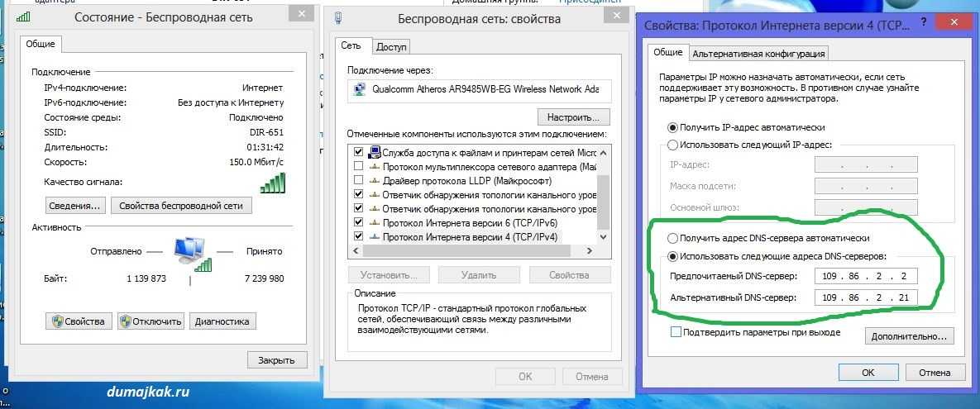980x409 pixels.
Task: Click the LLDP protocol driver icon
Action: tap(375, 181)
